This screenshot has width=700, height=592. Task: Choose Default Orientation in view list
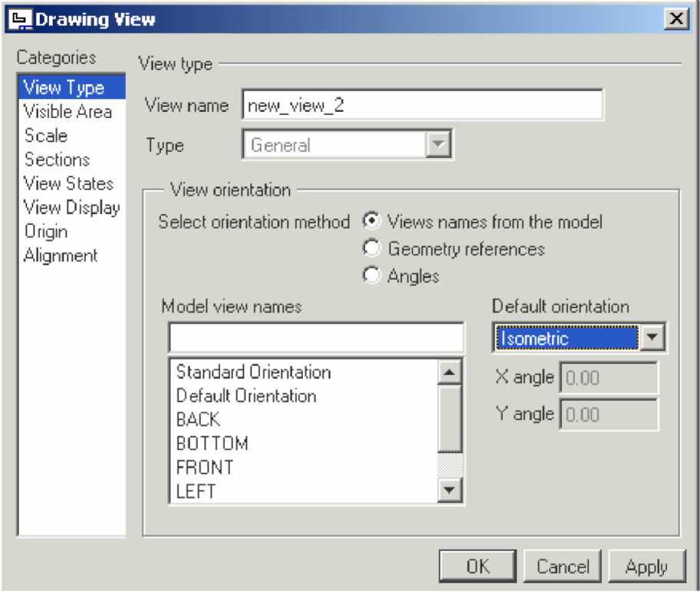(x=246, y=396)
